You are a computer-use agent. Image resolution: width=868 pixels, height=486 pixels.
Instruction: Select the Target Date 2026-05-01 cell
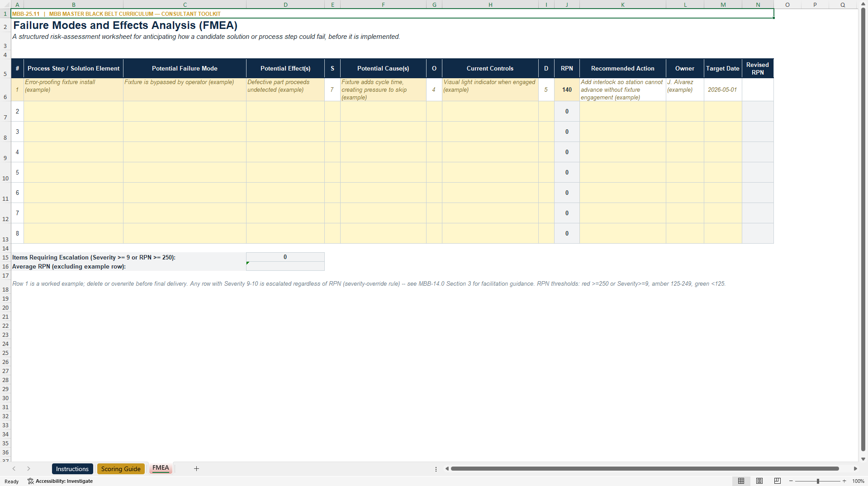pos(722,90)
